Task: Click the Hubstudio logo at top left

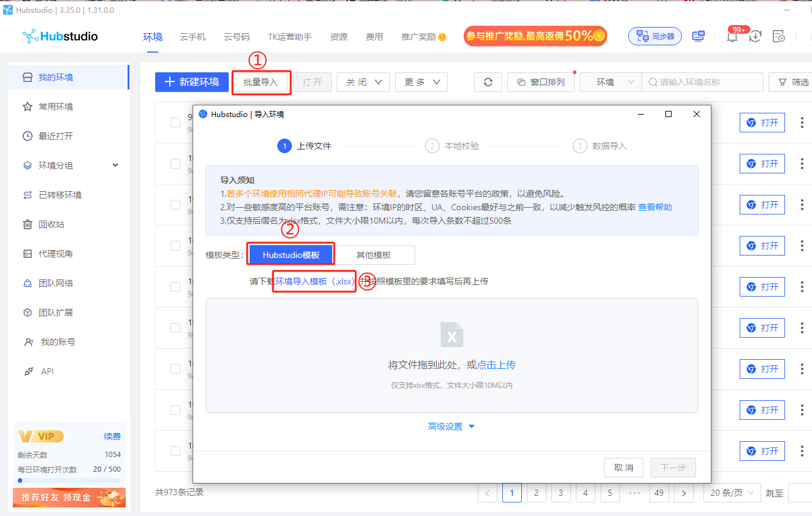Action: pyautogui.click(x=60, y=36)
